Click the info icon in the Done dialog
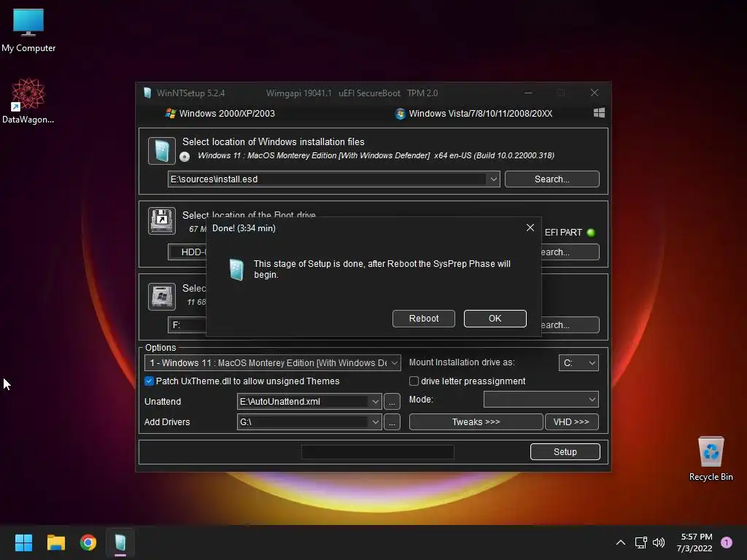747x560 pixels. [x=236, y=270]
